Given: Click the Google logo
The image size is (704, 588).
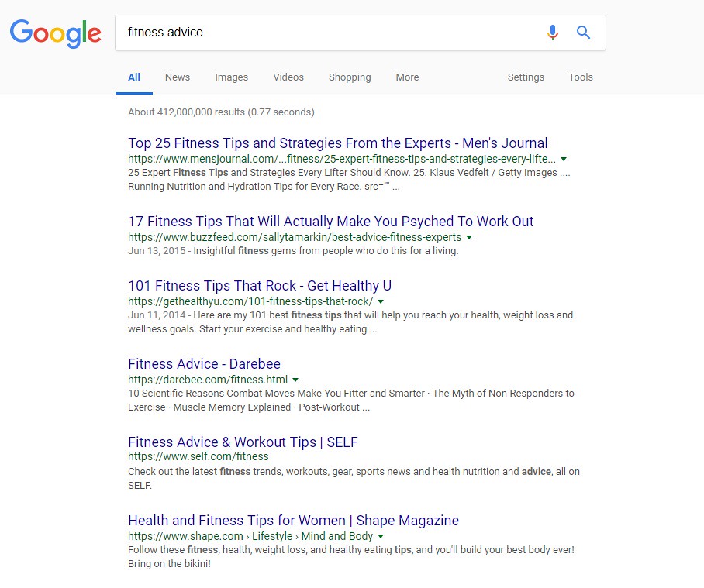Looking at the screenshot, I should tap(55, 33).
